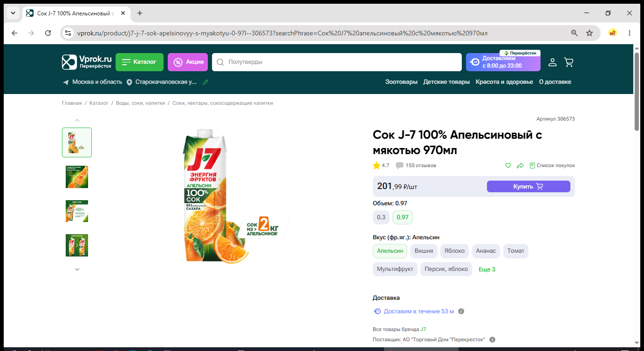Open J7 brand products link
The height and width of the screenshot is (351, 644).
423,330
